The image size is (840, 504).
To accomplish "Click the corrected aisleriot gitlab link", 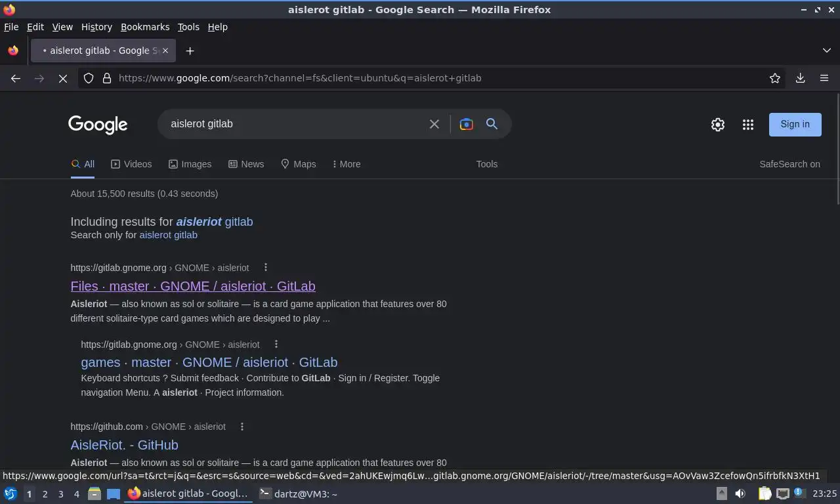I will click(215, 222).
